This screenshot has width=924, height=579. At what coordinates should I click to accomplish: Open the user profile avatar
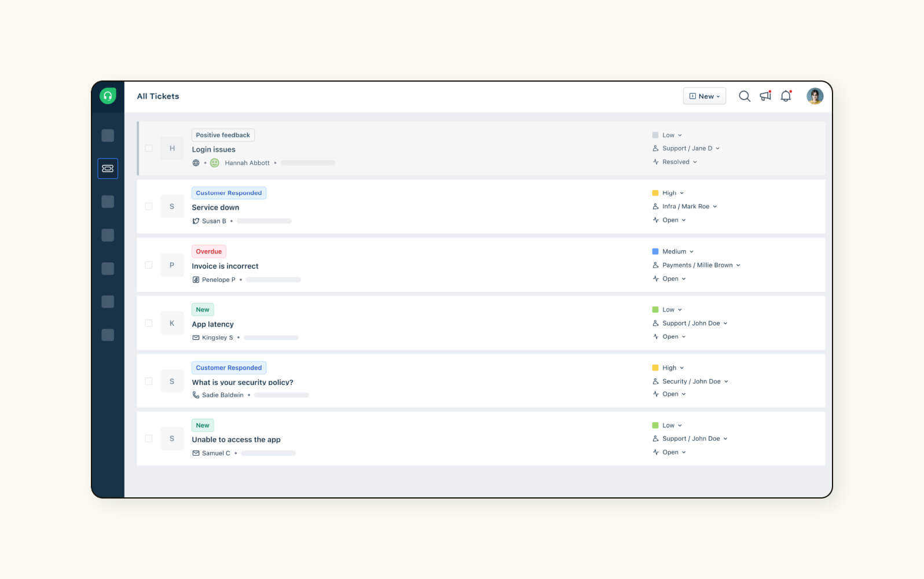click(815, 96)
